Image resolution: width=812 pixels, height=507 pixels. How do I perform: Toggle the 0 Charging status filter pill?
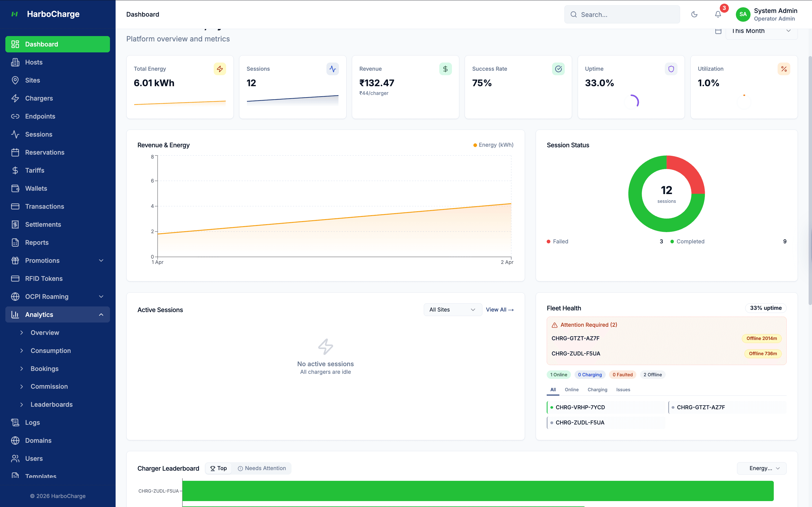[590, 375]
